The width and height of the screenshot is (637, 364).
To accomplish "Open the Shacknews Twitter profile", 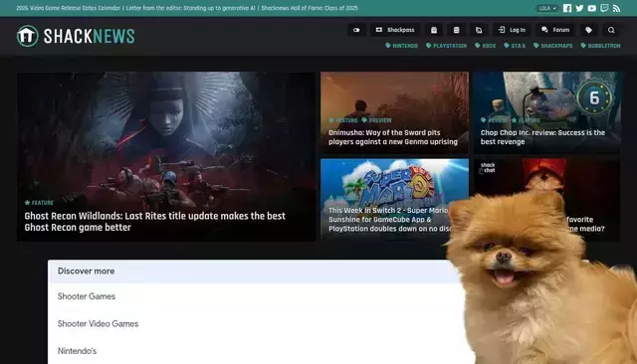I will 579,8.
